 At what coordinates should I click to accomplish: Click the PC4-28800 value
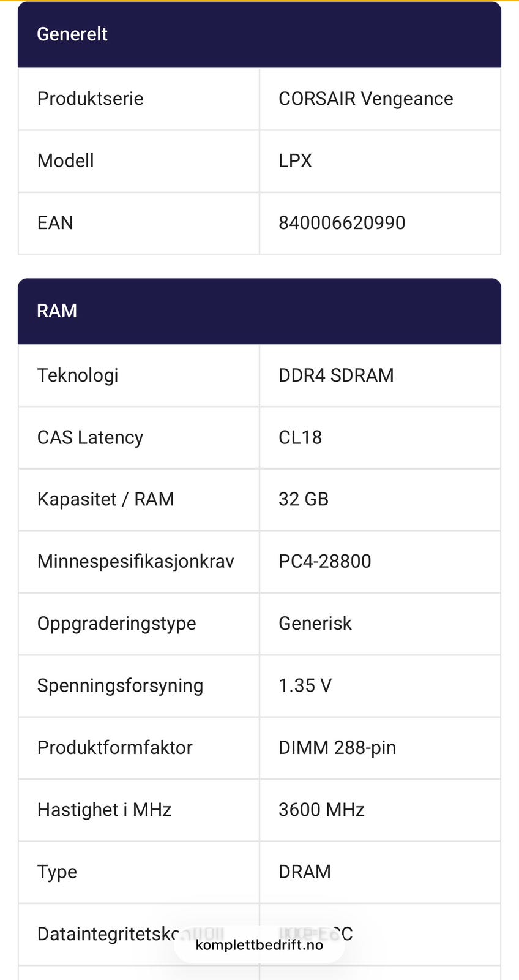[324, 562]
